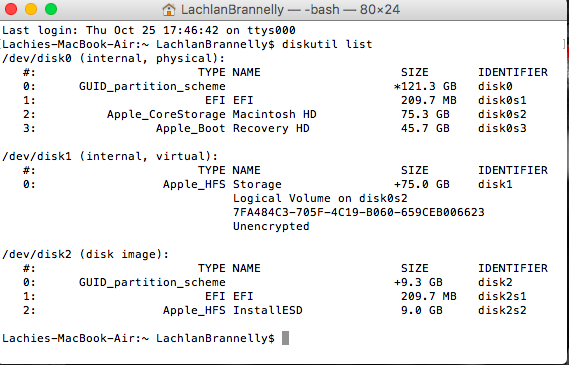Viewport: 569px width, 365px height.
Task: Click the home folder icon in title bar
Action: tap(169, 10)
